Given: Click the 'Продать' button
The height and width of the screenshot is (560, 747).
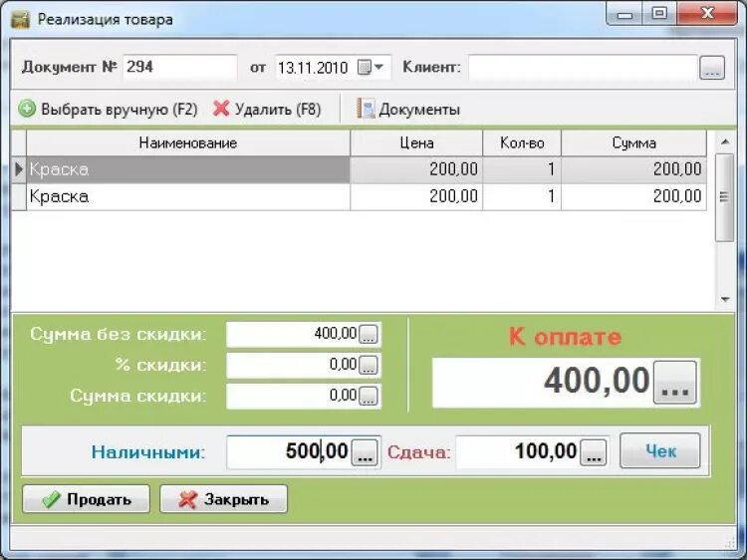Looking at the screenshot, I should (x=87, y=499).
